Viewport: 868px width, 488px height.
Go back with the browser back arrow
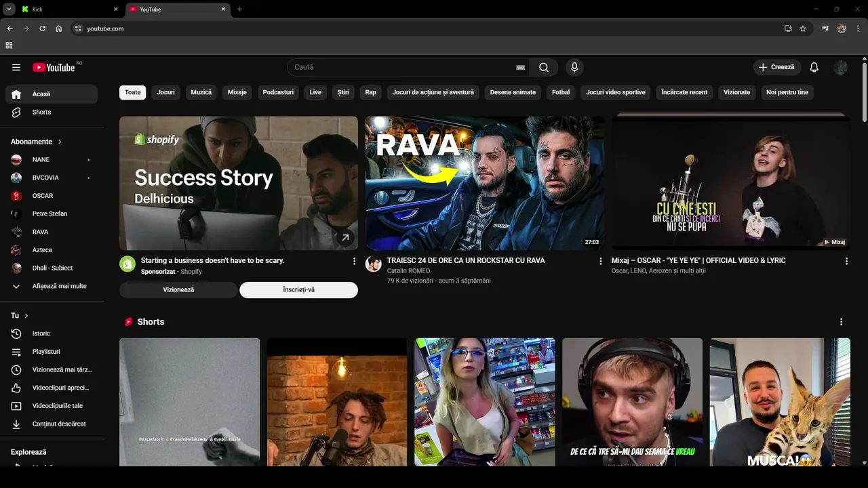(9, 28)
